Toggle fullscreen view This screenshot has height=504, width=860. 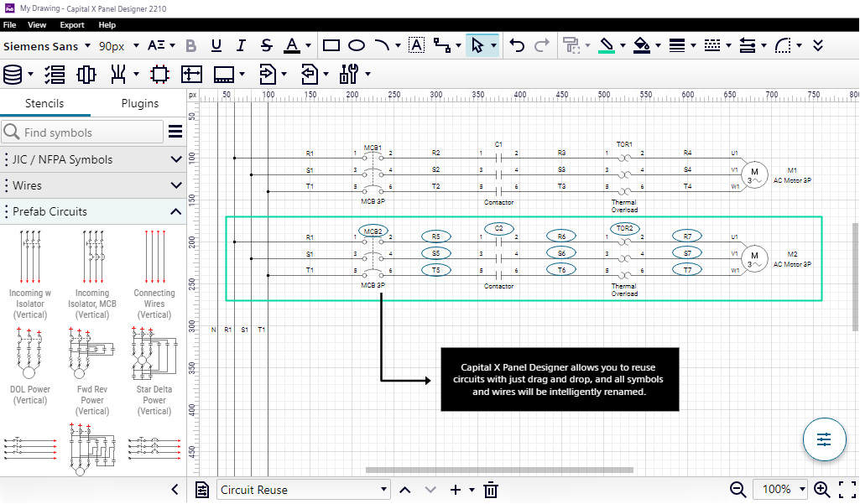click(847, 490)
